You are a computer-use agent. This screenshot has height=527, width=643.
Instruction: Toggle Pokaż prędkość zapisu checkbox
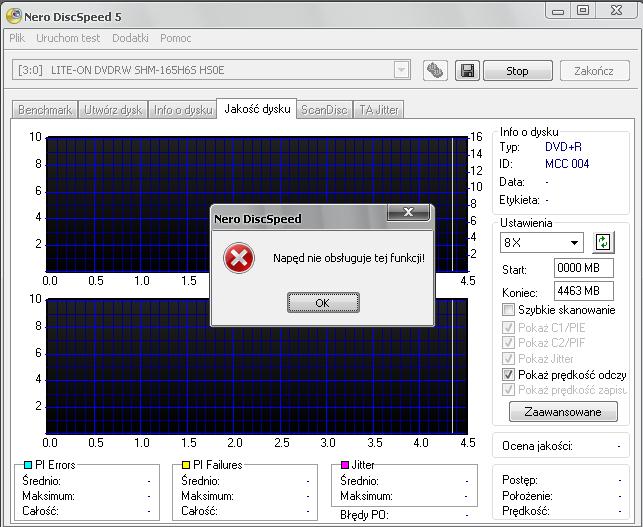(x=508, y=389)
